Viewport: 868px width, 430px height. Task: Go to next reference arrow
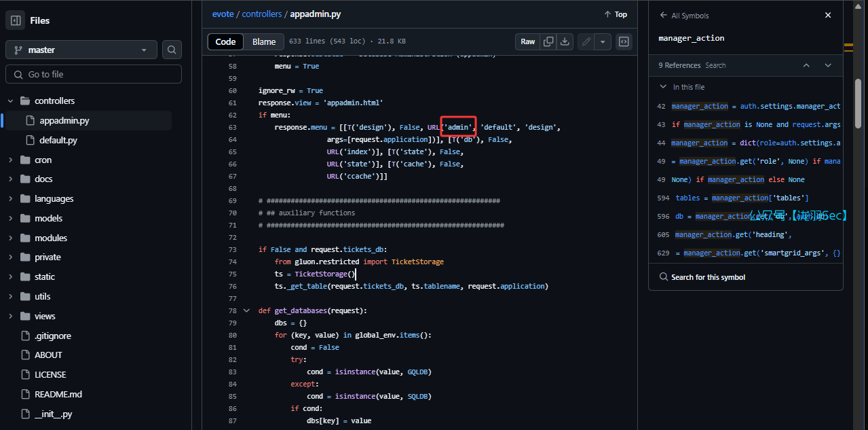tap(828, 65)
